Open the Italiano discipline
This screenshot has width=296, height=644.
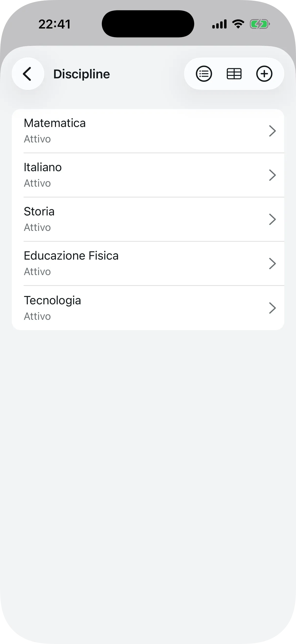tap(43, 167)
